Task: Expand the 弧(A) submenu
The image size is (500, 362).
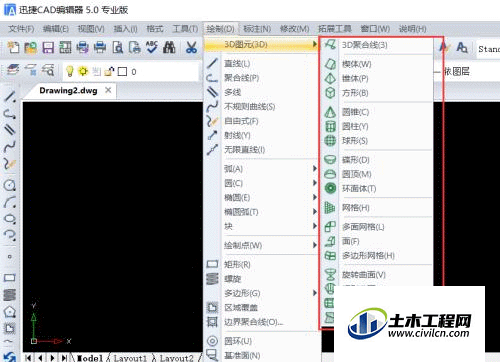Action: click(x=261, y=169)
